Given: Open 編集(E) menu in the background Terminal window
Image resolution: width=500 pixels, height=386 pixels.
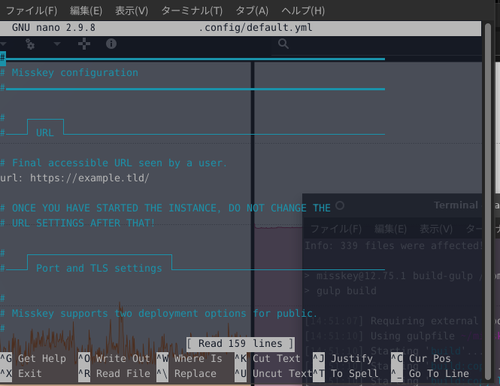Looking at the screenshot, I should click(x=391, y=229).
